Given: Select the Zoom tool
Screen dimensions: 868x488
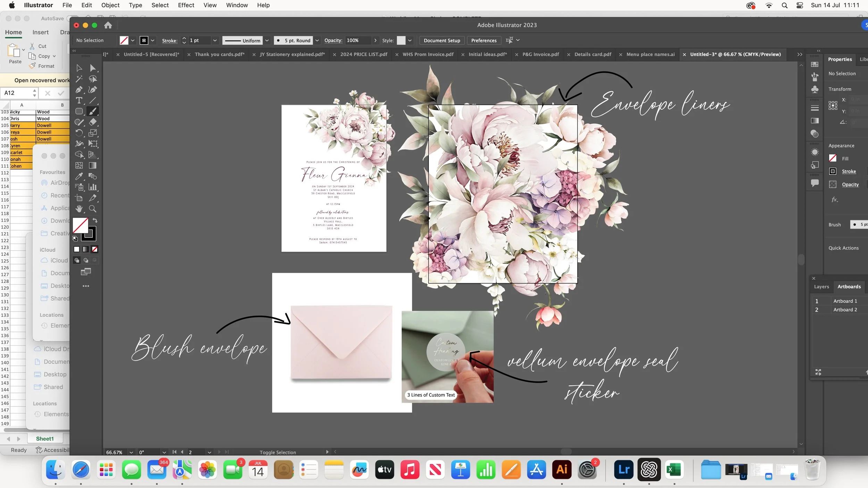Looking at the screenshot, I should click(92, 209).
